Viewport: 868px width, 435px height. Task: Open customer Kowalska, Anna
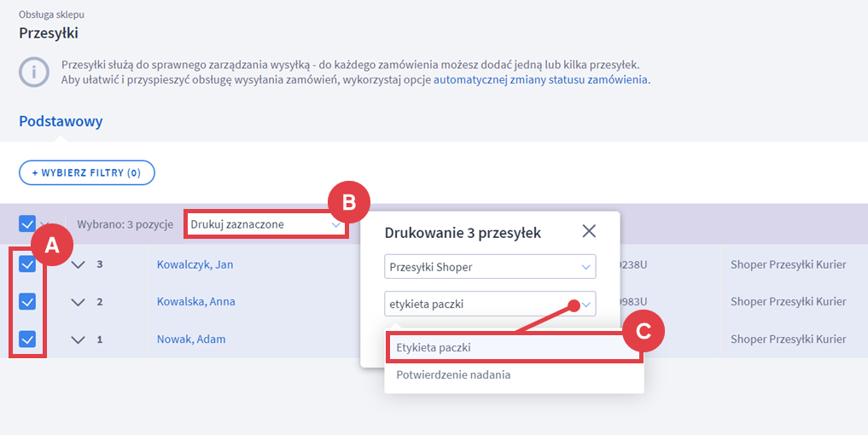click(196, 302)
